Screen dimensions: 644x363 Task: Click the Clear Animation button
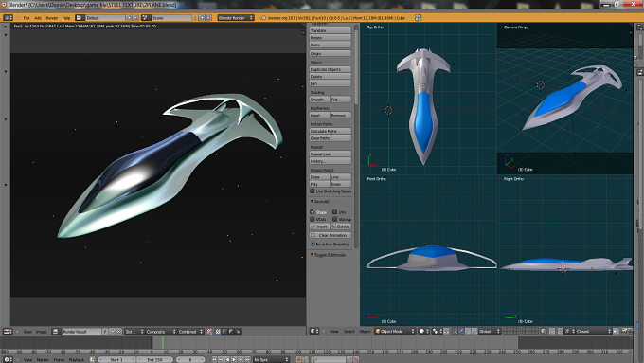pyautogui.click(x=331, y=235)
